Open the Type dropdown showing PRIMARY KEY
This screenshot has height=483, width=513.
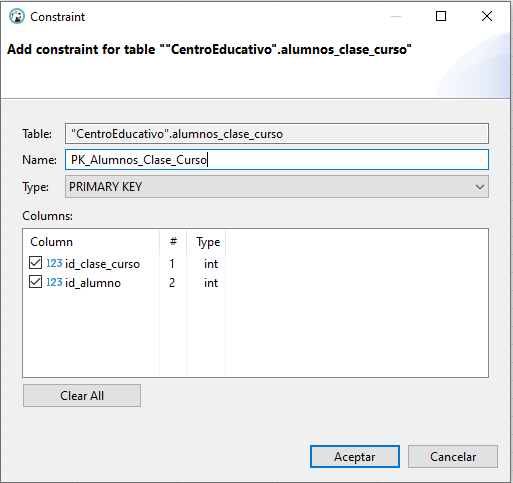point(277,187)
